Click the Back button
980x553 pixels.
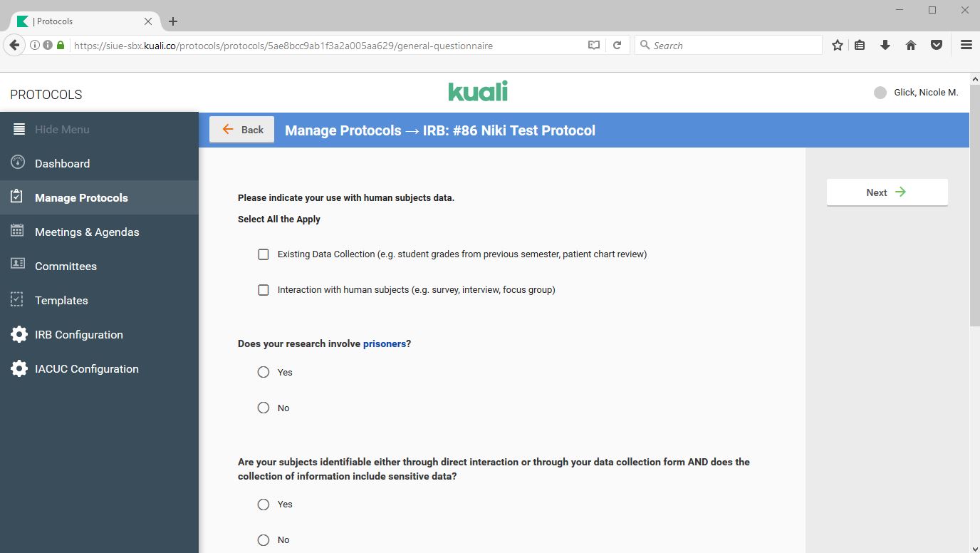tap(242, 130)
